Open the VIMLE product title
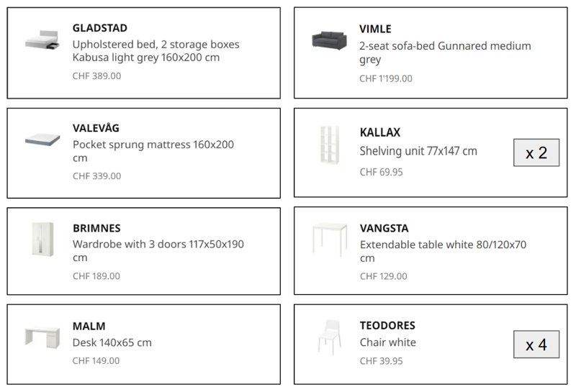 coord(375,29)
